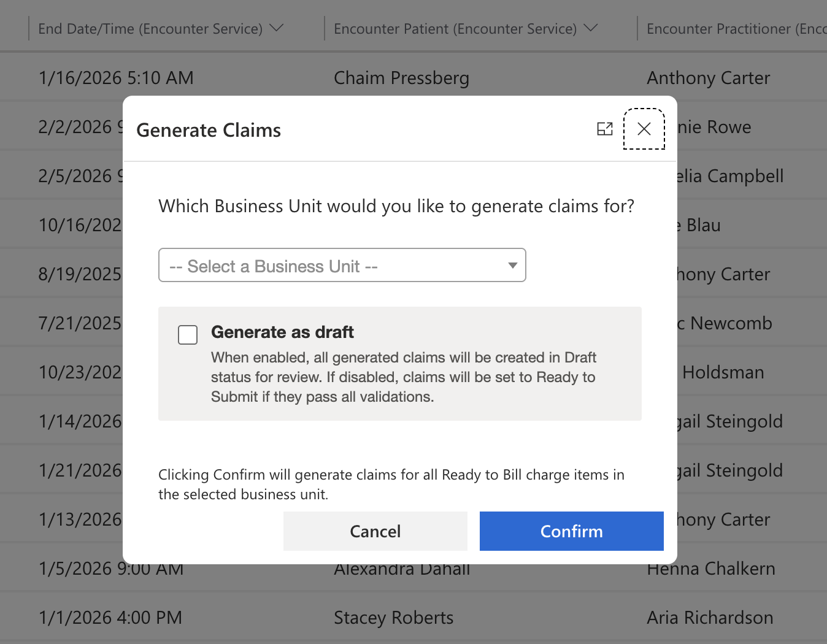Open the Stacey Roberts patient record
The height and width of the screenshot is (644, 827).
(x=393, y=618)
